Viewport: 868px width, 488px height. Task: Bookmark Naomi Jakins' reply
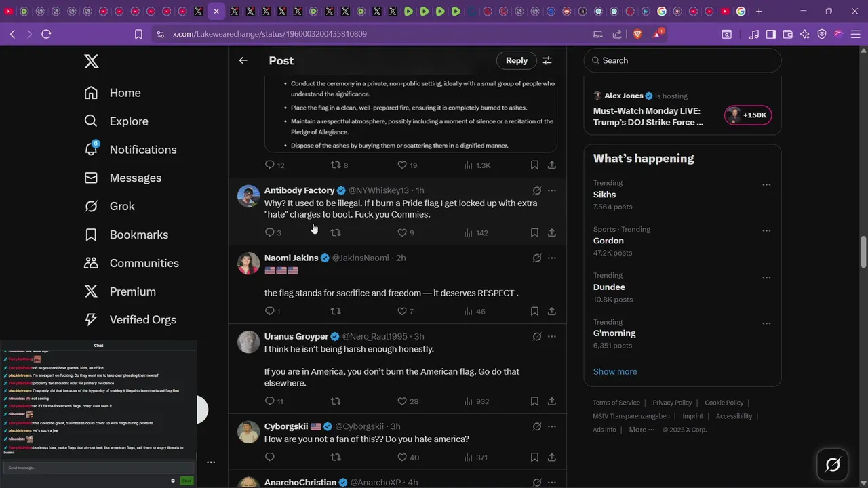pos(534,311)
